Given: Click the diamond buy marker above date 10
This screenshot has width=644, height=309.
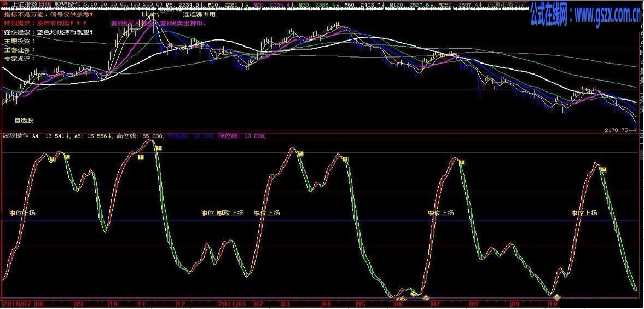Looking at the screenshot, I should tap(556, 297).
